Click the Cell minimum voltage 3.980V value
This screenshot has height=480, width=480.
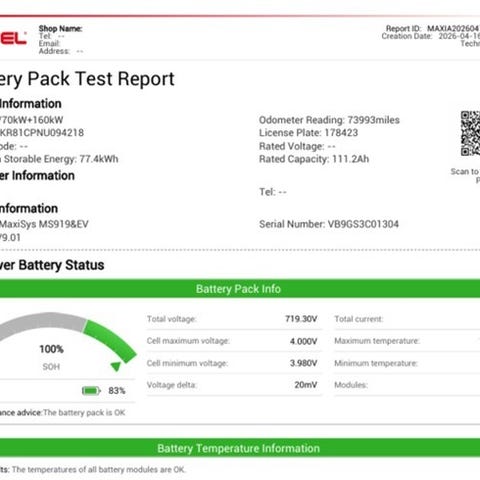[x=303, y=363]
